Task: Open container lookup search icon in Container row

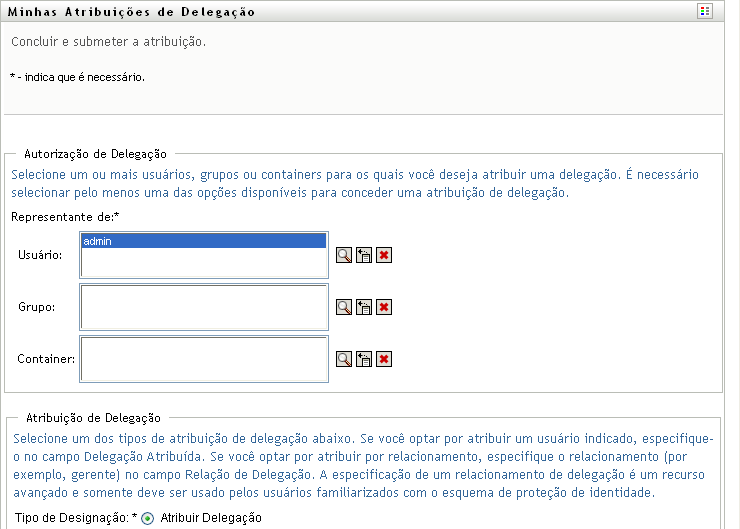Action: pyautogui.click(x=344, y=359)
